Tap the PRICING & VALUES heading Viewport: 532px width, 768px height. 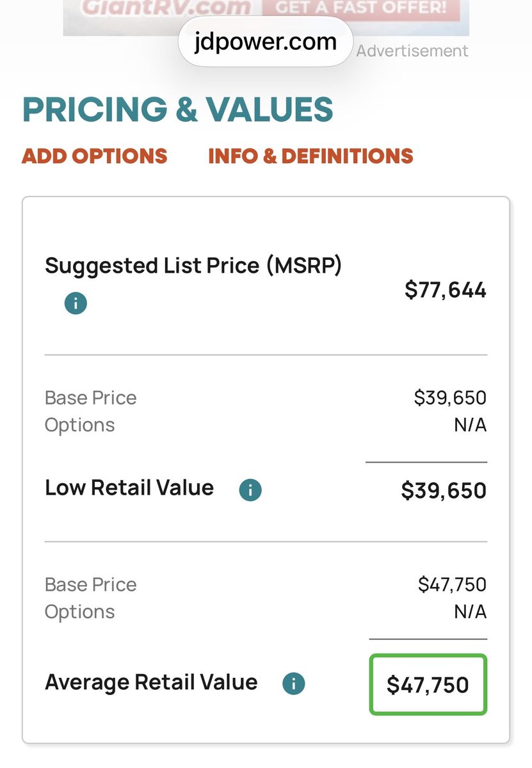pos(178,109)
